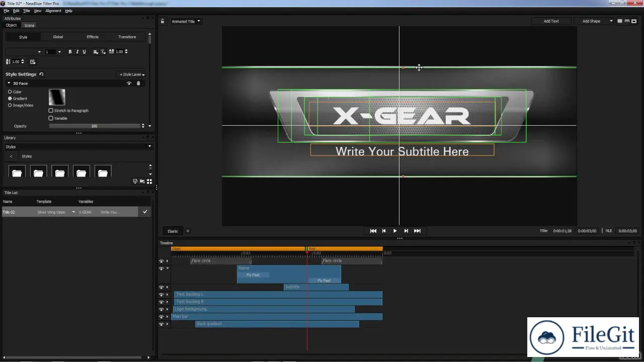Click the lock icon above the preview
The height and width of the screenshot is (362, 644).
[x=163, y=21]
